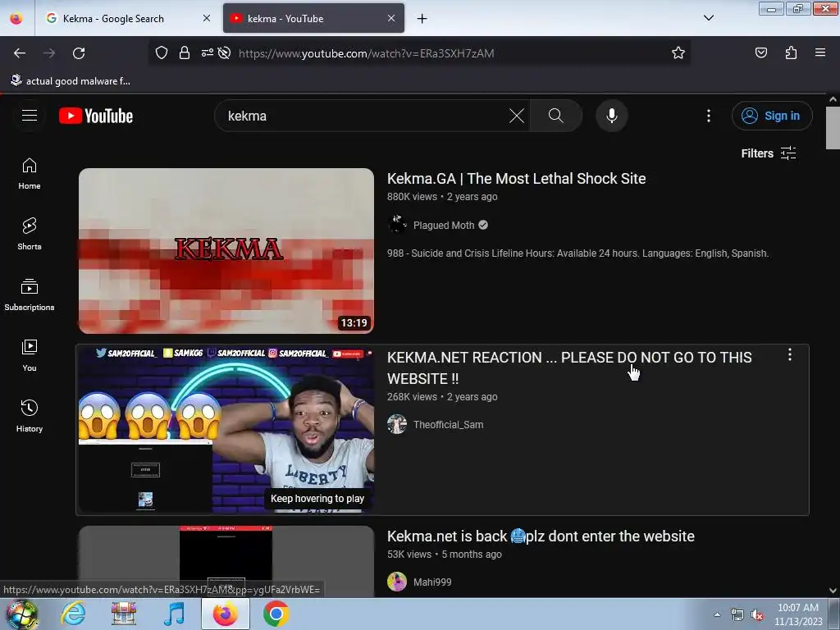The width and height of the screenshot is (840, 630).
Task: Bookmark this page with star icon
Action: (678, 53)
